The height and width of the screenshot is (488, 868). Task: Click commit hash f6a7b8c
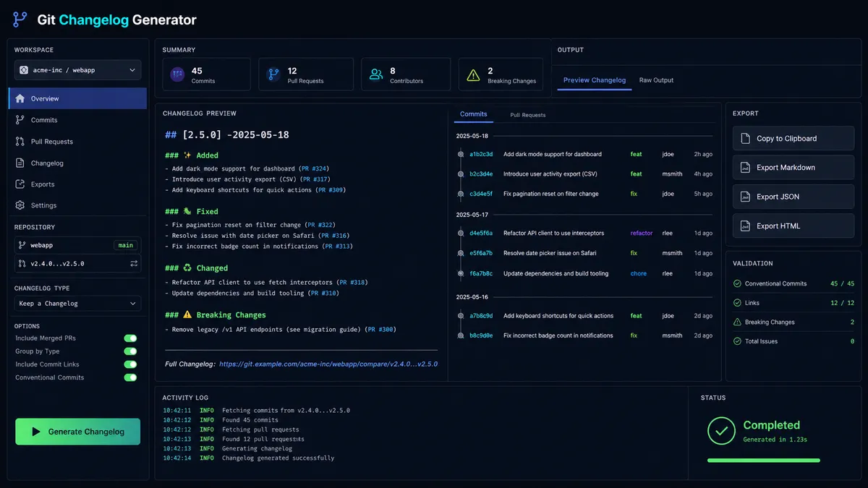click(481, 274)
